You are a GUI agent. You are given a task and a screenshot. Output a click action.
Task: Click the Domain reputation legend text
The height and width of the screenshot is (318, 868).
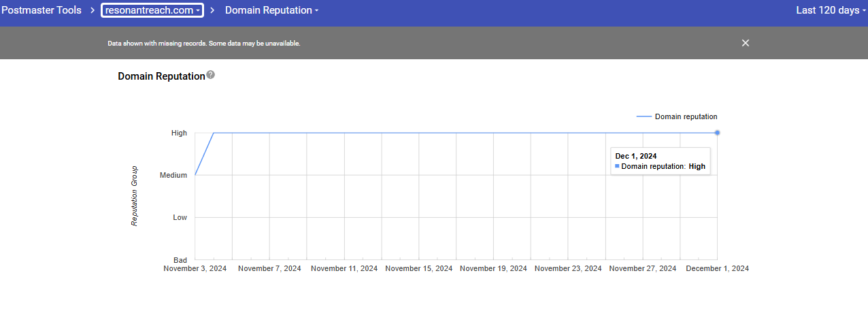pos(686,117)
